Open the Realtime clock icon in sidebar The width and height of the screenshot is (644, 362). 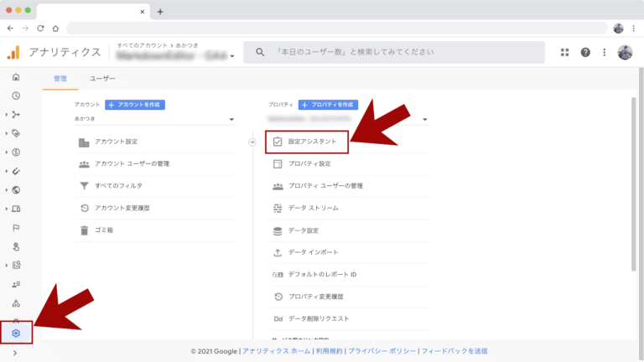click(16, 96)
